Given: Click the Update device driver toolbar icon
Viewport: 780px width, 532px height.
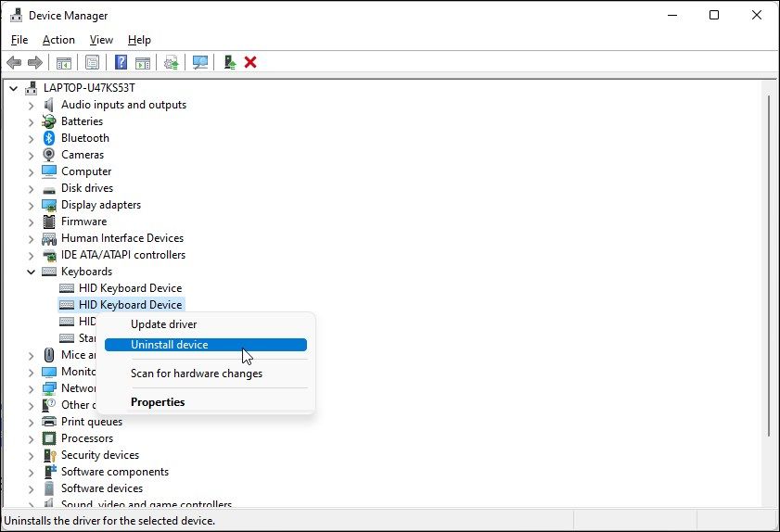Looking at the screenshot, I should (x=171, y=62).
